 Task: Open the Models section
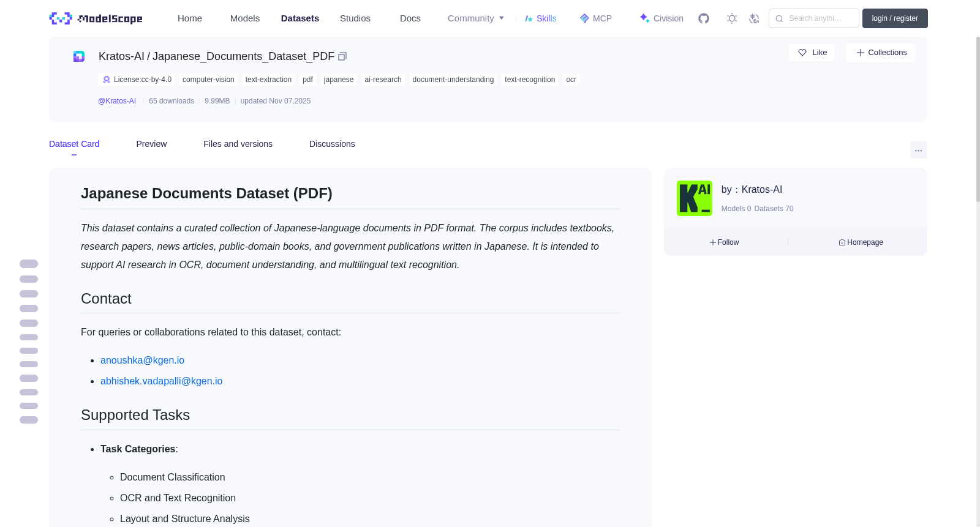pos(245,18)
